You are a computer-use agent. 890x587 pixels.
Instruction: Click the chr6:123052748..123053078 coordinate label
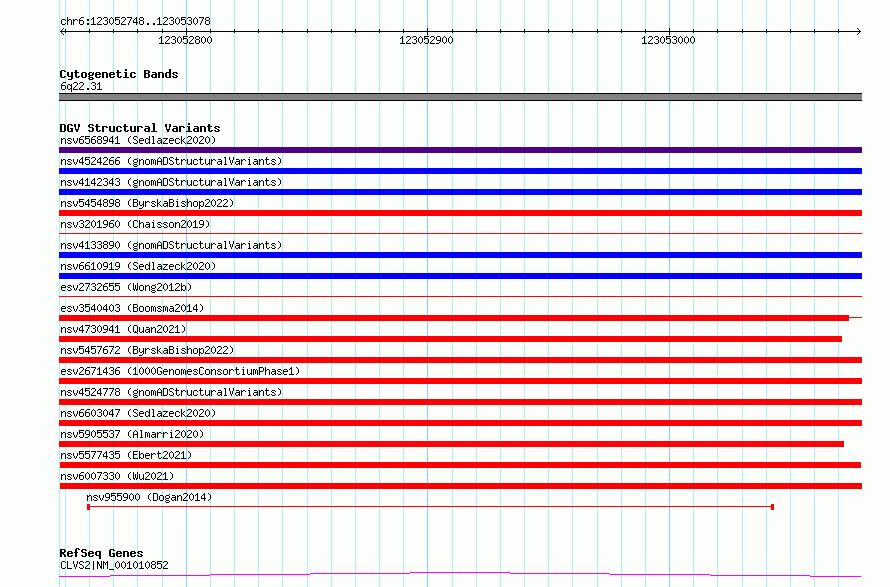(135, 21)
